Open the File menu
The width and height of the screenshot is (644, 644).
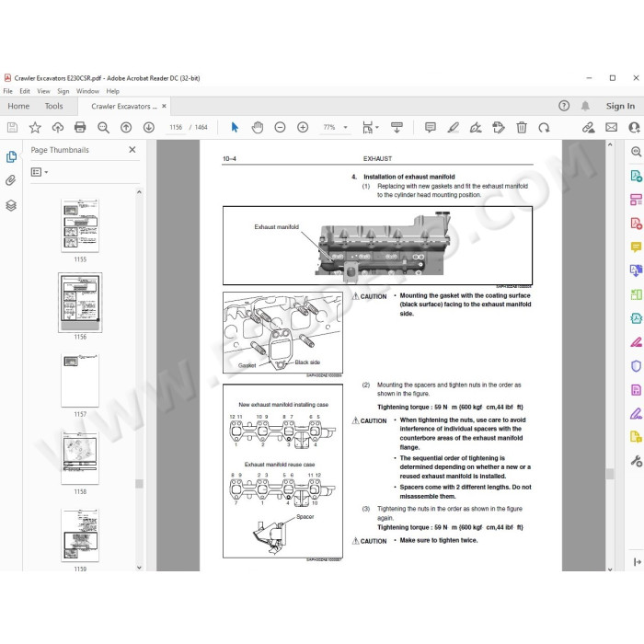click(7, 91)
